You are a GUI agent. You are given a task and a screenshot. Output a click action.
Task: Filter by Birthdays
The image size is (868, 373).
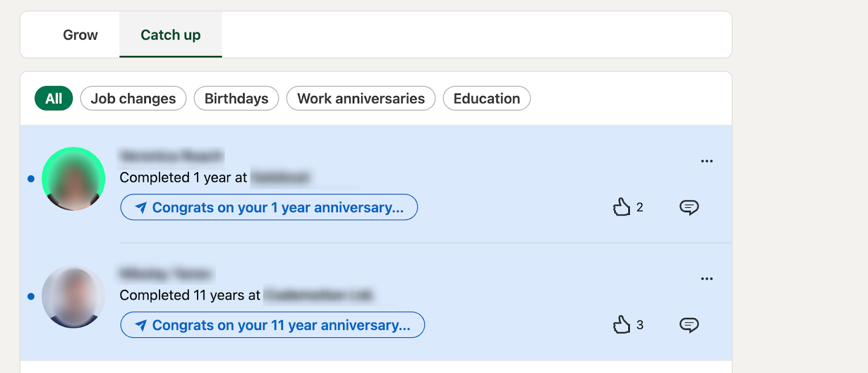[x=237, y=99]
